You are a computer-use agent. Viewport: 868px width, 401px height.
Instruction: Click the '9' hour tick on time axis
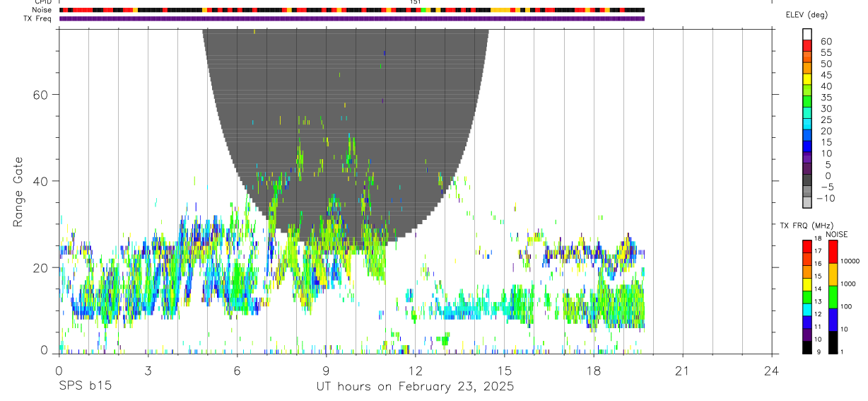(326, 371)
